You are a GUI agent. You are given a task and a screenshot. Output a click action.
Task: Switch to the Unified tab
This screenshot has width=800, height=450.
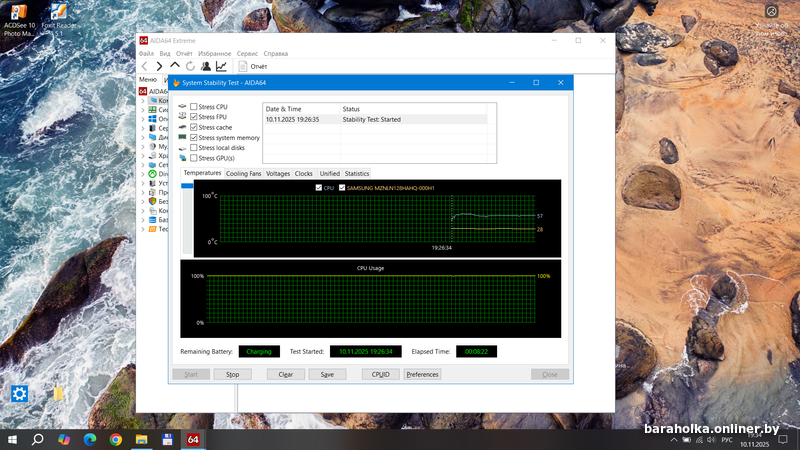[x=330, y=173]
